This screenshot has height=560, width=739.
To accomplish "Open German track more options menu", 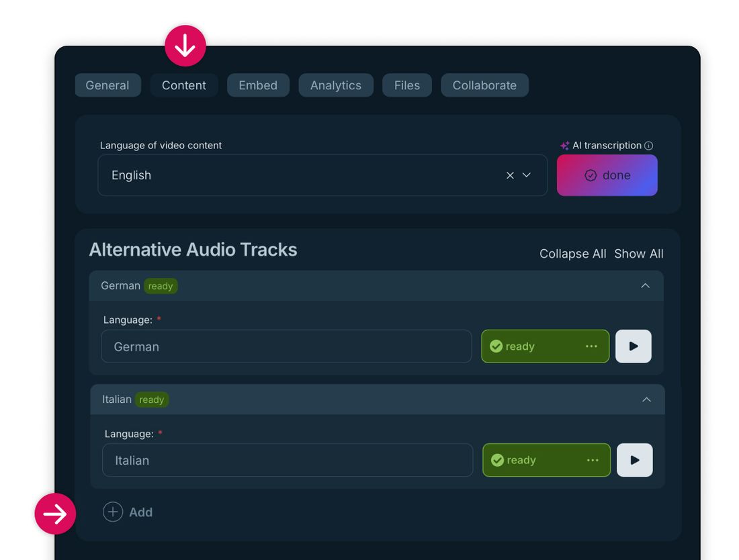I will coord(591,346).
